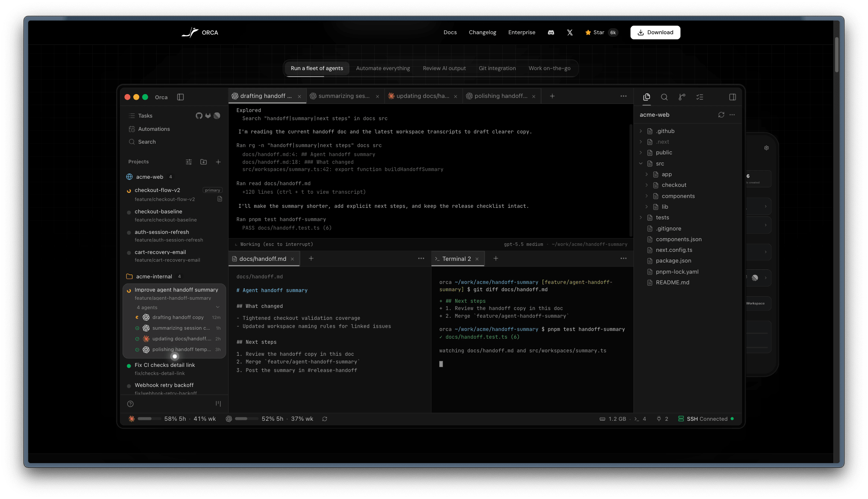Open the Docs link

click(450, 32)
